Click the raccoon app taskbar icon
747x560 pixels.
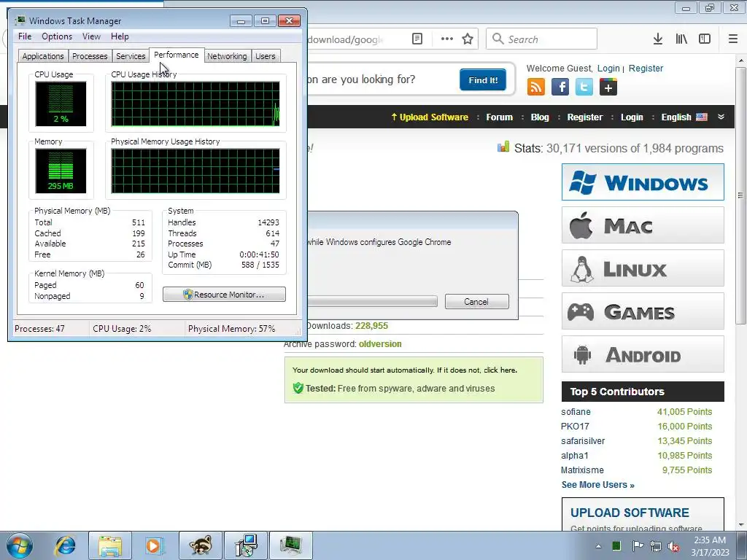[x=201, y=545]
